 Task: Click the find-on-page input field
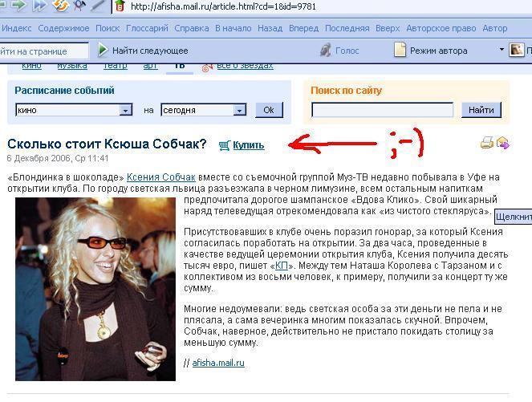(x=44, y=51)
